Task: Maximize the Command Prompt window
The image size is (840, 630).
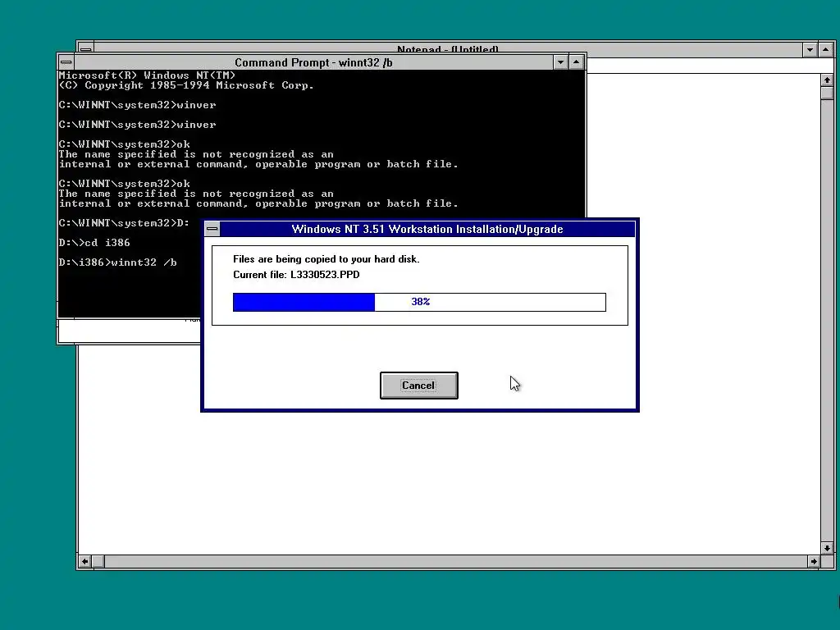Action: pyautogui.click(x=576, y=62)
